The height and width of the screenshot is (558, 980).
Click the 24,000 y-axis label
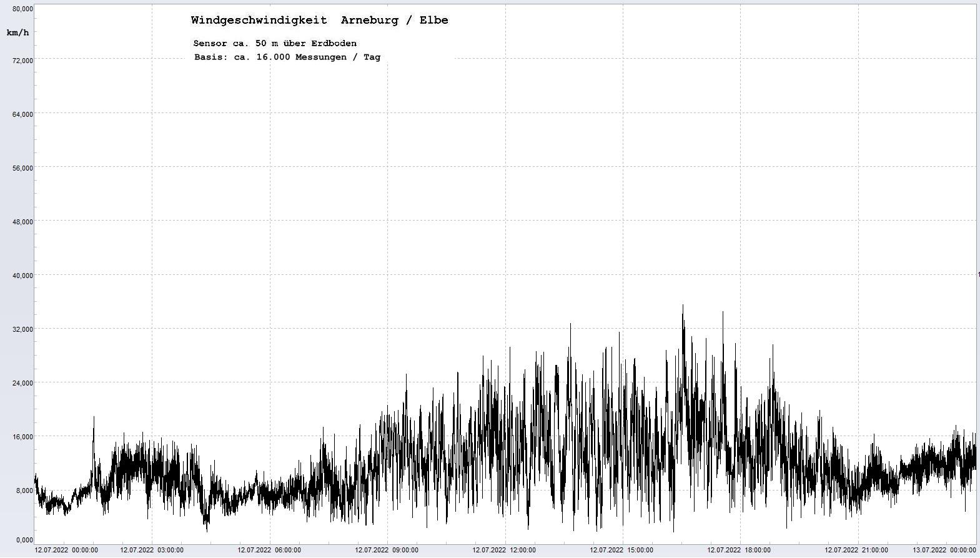tap(22, 383)
